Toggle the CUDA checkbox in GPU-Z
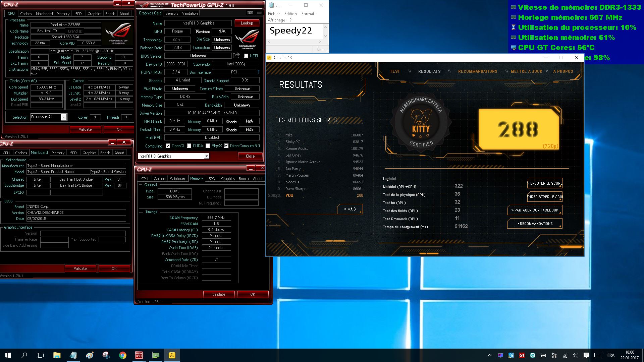The image size is (644, 362). 189,146
